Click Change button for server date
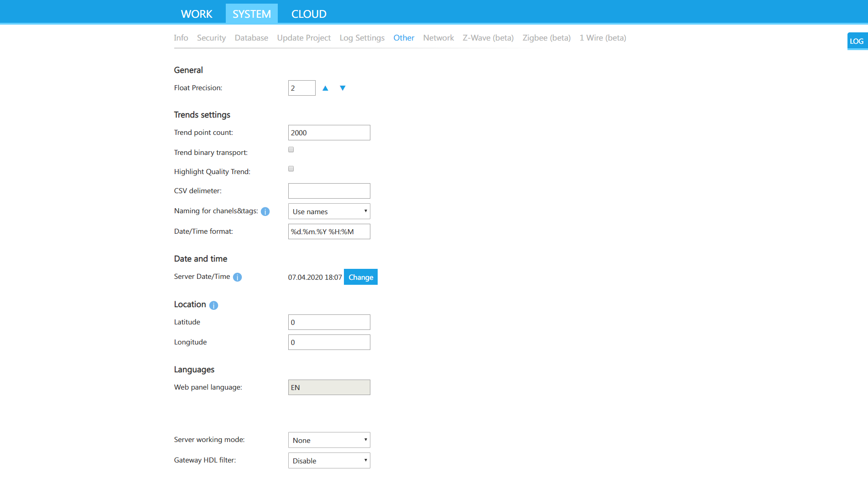The width and height of the screenshot is (868, 478). point(360,277)
